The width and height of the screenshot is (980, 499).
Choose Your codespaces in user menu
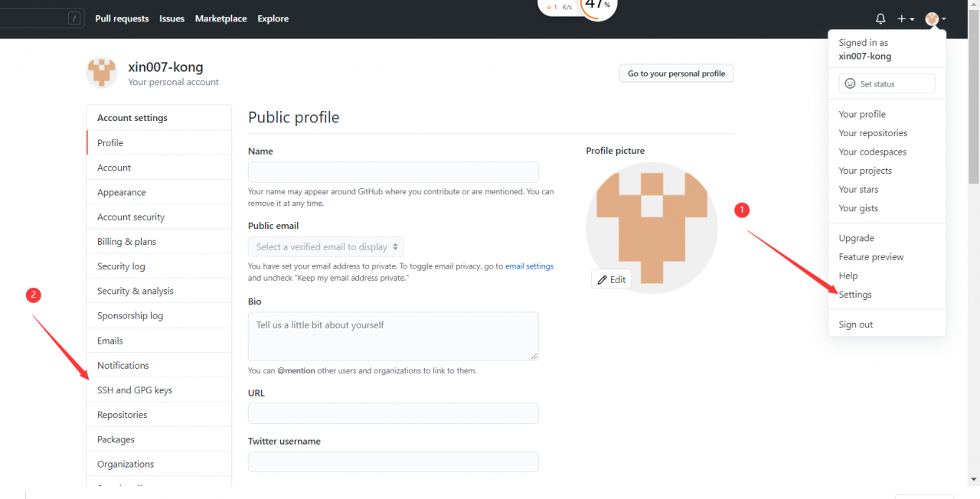tap(887, 152)
